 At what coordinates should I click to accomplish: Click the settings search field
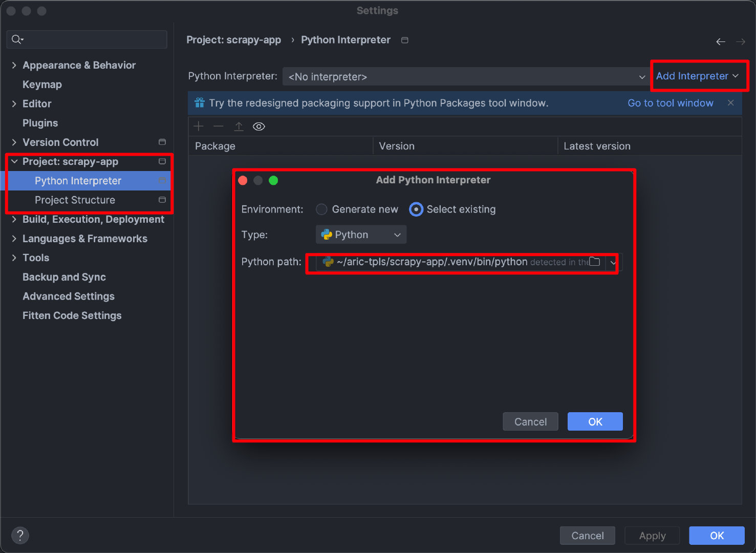[x=87, y=39]
